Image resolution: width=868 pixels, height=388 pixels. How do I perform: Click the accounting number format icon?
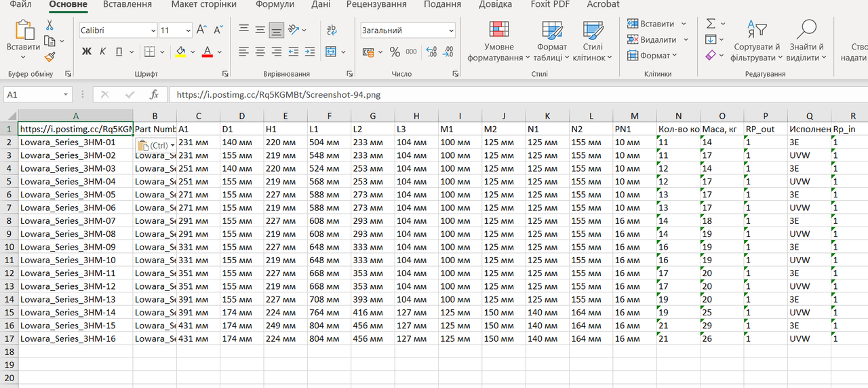tap(368, 52)
